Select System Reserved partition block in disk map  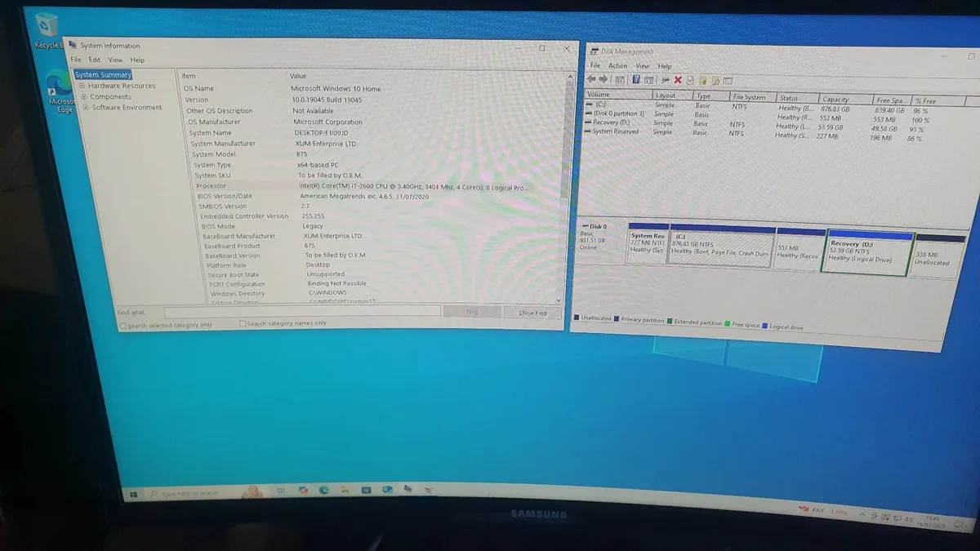point(648,245)
